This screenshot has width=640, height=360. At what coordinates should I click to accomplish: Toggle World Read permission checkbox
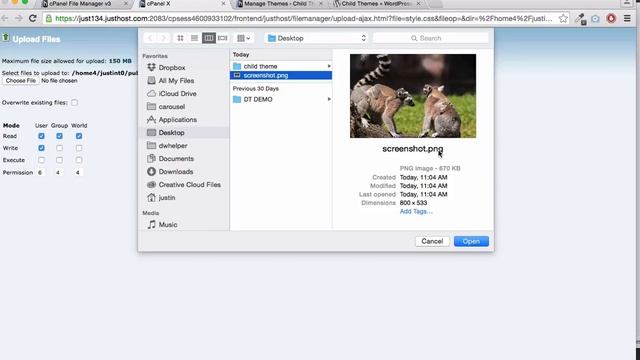click(x=79, y=136)
